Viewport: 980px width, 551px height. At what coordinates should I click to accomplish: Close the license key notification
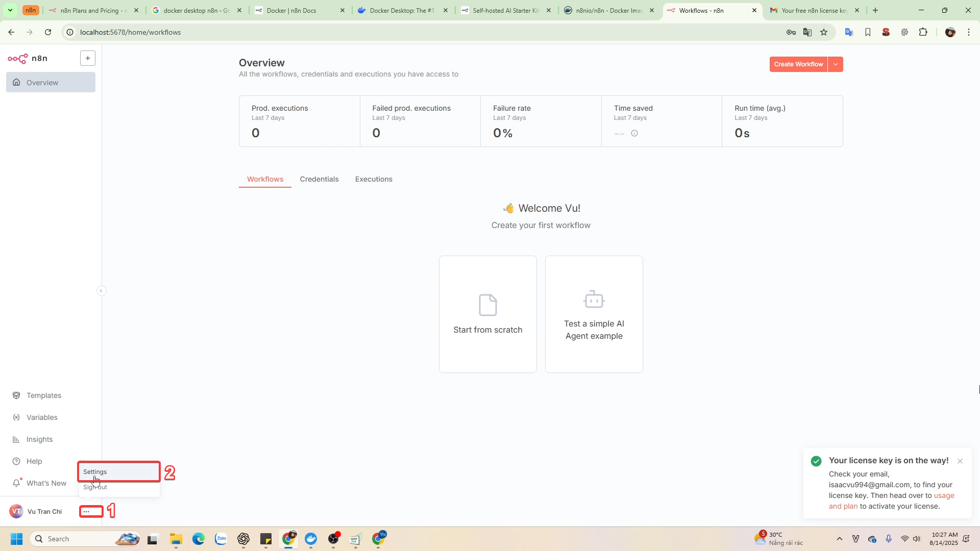pos(960,461)
